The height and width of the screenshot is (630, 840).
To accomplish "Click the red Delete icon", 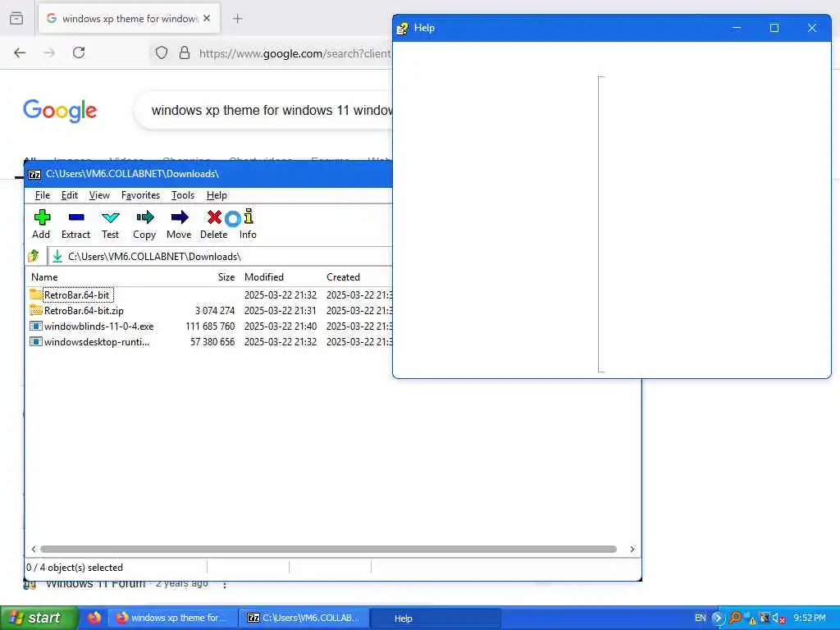I will (214, 217).
